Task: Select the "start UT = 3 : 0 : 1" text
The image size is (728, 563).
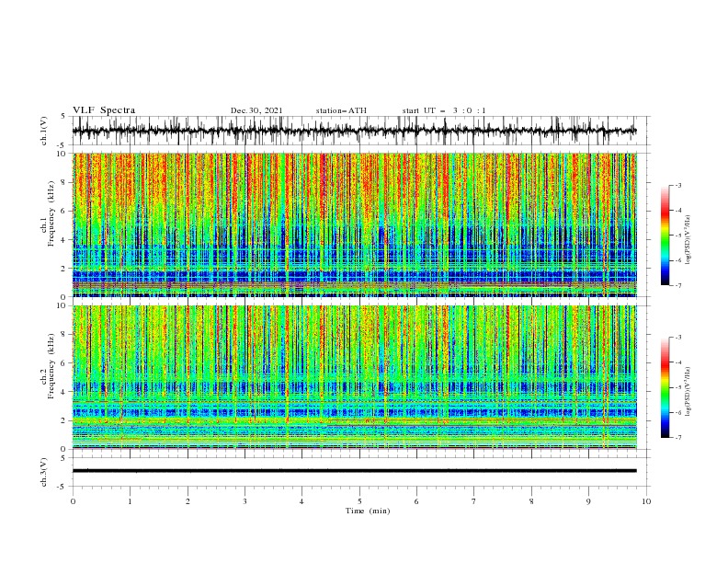Action: 444,110
